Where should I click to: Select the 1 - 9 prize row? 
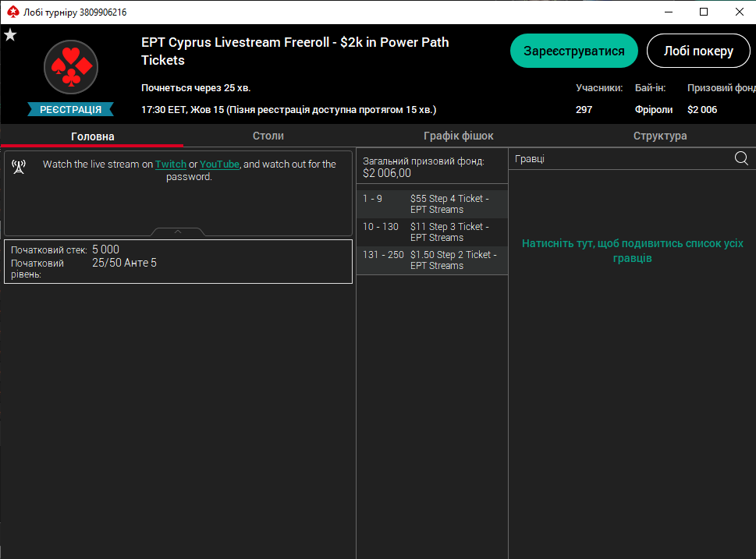pos(432,203)
